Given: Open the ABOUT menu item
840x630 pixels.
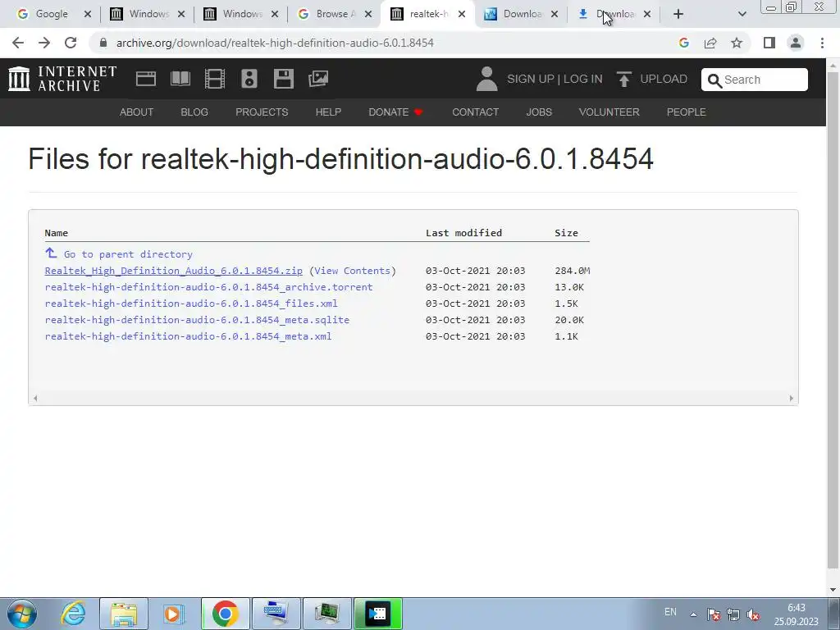Looking at the screenshot, I should (137, 112).
